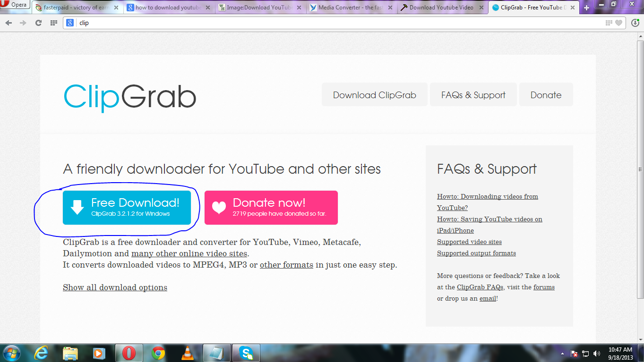Screen dimensions: 644x362
Task: Click the "Donate" navigation button
Action: pos(546,95)
